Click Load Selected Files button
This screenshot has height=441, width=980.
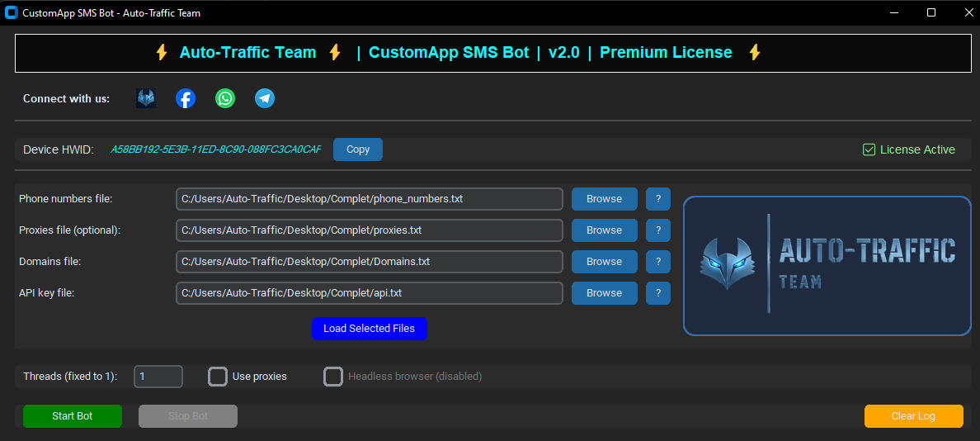pos(370,329)
